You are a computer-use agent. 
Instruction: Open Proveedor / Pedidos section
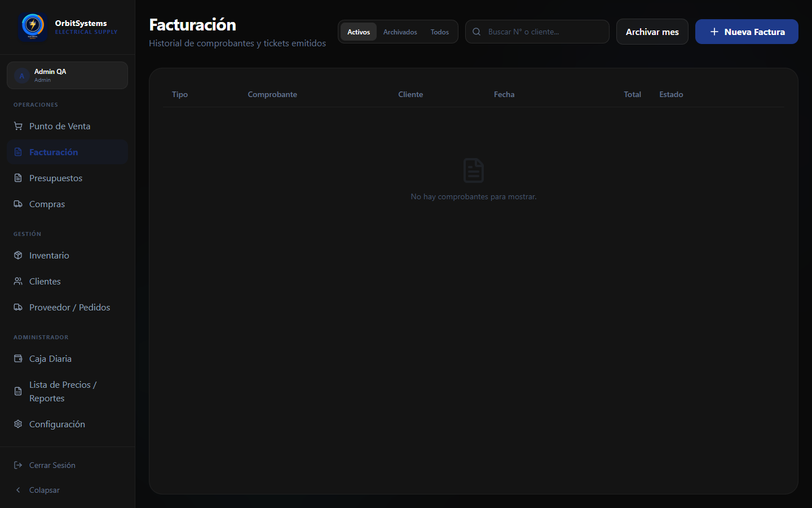click(67, 308)
